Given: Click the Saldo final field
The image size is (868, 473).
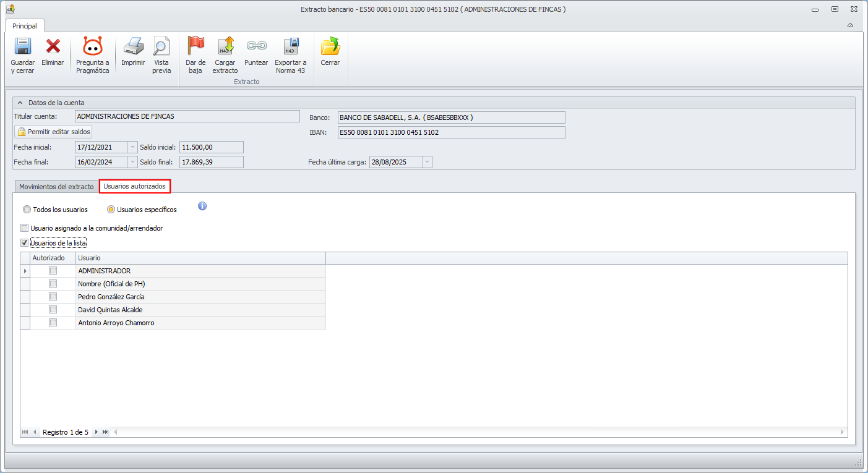Looking at the screenshot, I should pos(211,162).
